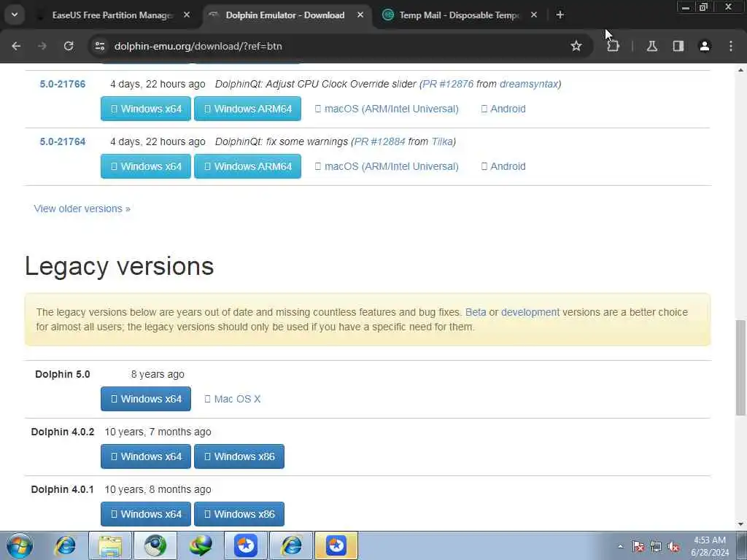The height and width of the screenshot is (560, 747).
Task: Download Windows x64 build for 5.0-21764
Action: pos(146,166)
